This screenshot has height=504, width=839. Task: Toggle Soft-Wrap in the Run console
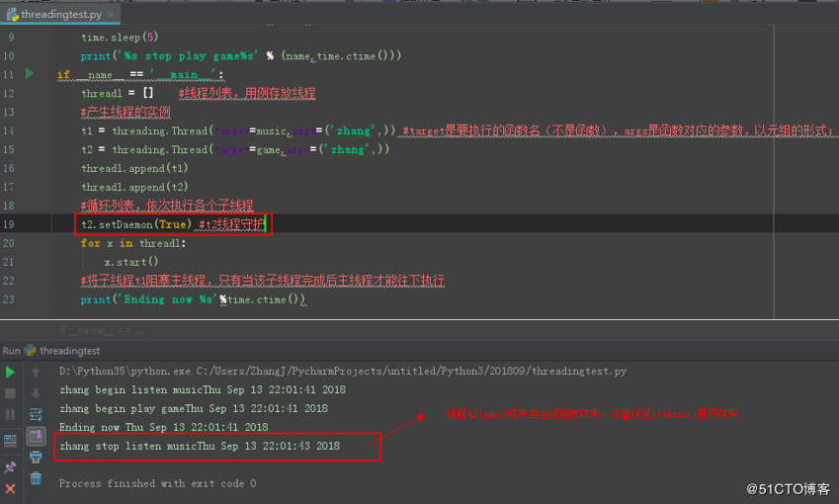36,415
